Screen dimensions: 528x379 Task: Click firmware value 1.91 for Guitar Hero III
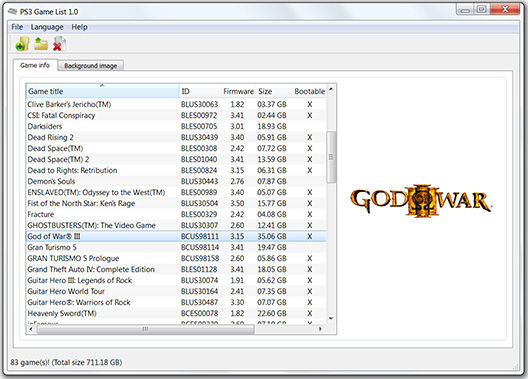(x=237, y=280)
